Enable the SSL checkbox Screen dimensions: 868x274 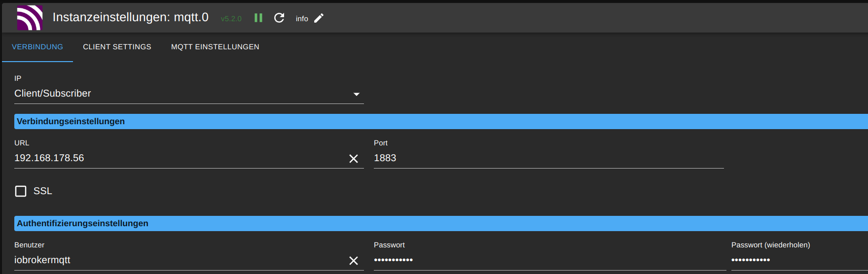[x=21, y=191]
